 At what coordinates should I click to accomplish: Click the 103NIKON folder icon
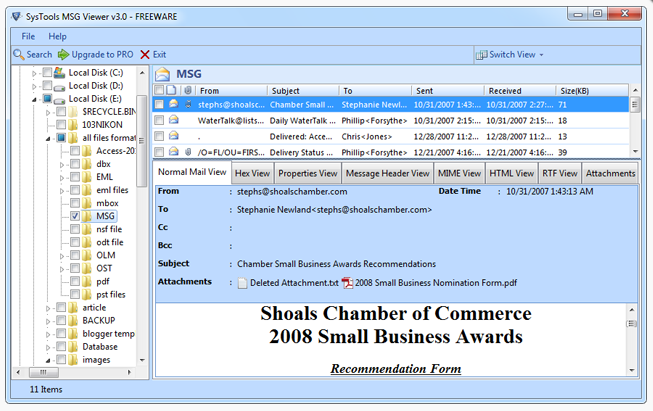click(73, 125)
